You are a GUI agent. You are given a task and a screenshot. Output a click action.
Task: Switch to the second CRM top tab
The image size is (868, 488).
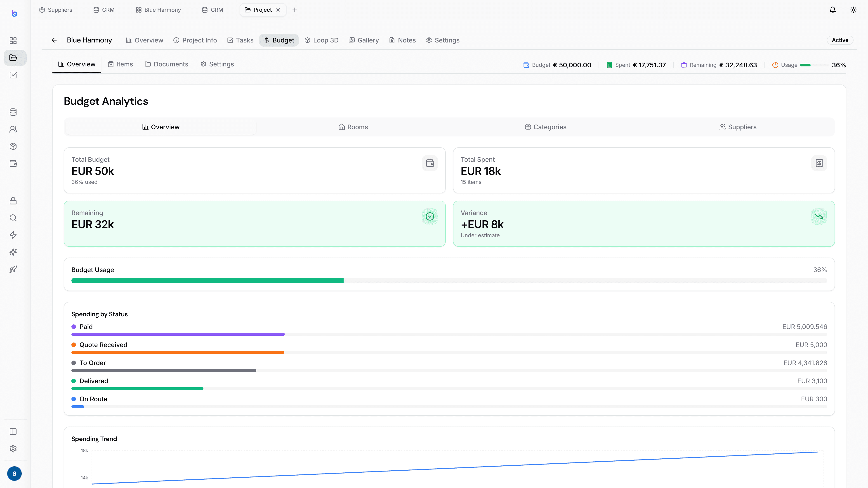coord(212,10)
